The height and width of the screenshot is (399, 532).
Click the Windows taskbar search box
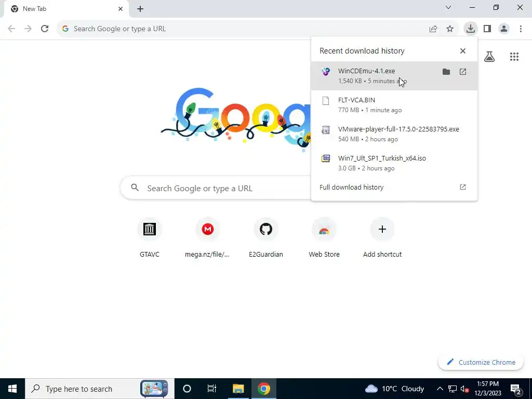(x=100, y=389)
